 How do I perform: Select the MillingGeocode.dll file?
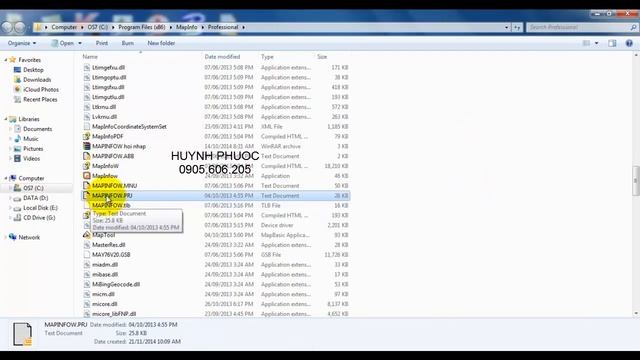[x=116, y=284]
